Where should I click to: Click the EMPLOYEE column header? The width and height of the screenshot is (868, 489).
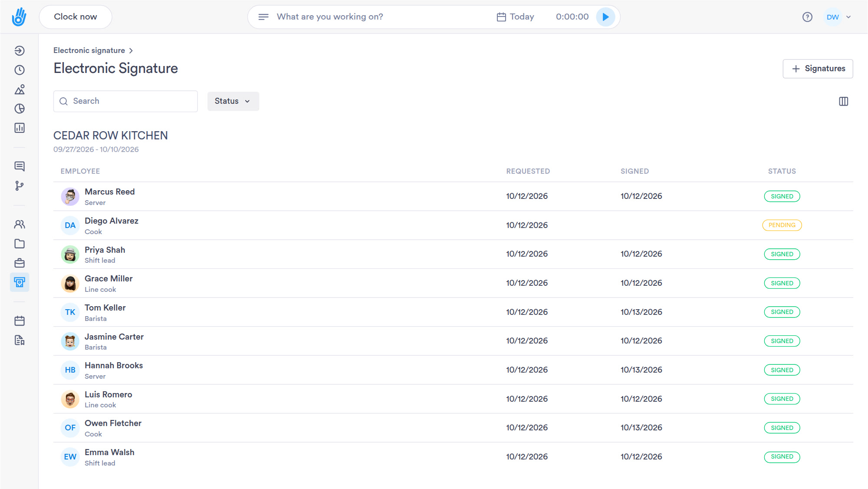[80, 171]
